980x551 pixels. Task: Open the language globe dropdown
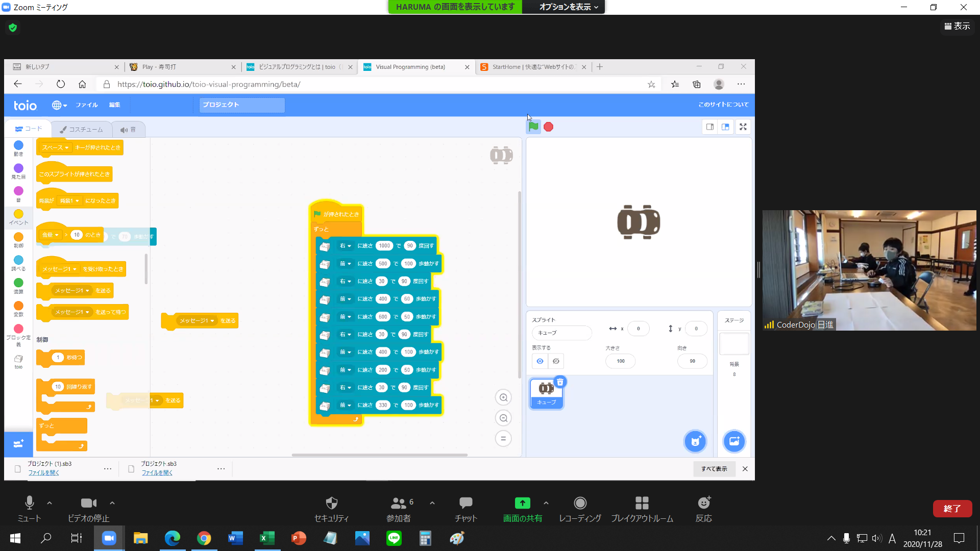coord(59,105)
